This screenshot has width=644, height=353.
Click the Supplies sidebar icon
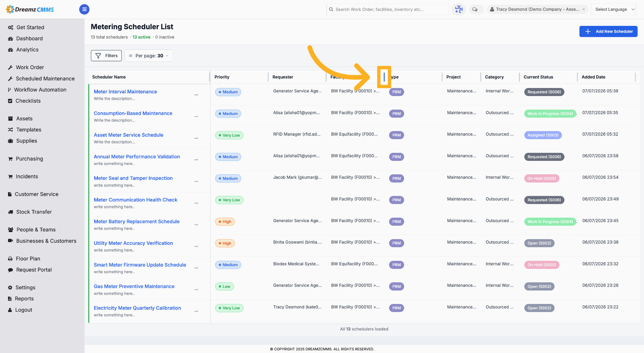coord(10,141)
